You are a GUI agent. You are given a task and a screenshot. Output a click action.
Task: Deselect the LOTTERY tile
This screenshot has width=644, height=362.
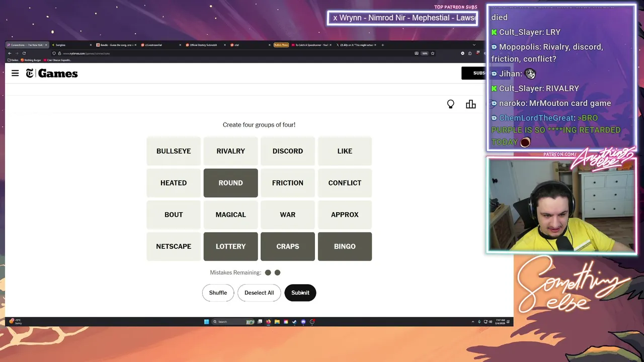point(230,246)
